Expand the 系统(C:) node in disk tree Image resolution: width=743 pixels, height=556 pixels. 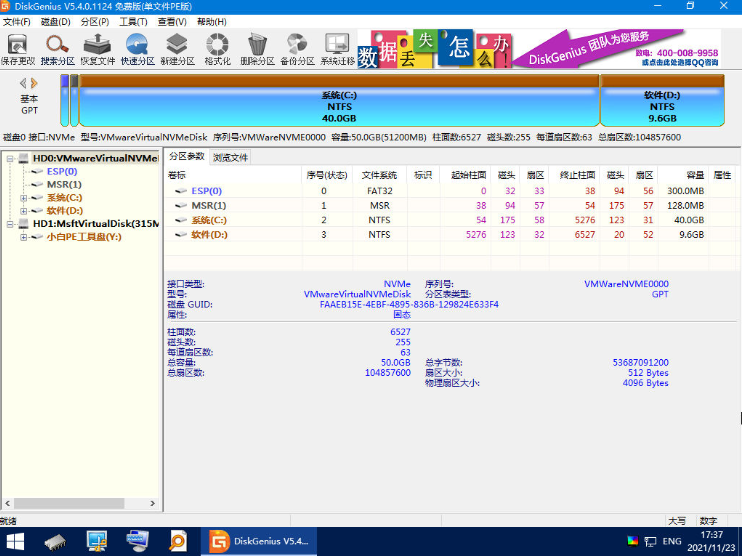point(24,198)
